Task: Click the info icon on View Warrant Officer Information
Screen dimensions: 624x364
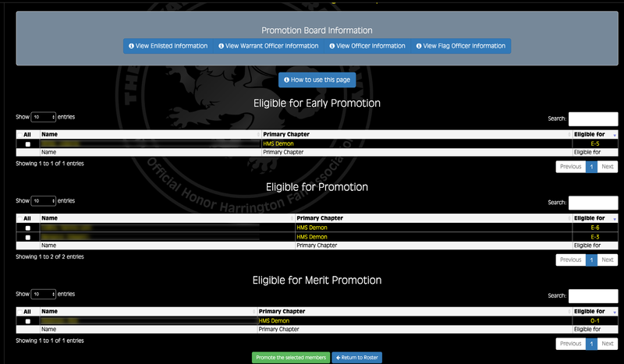Action: click(222, 46)
